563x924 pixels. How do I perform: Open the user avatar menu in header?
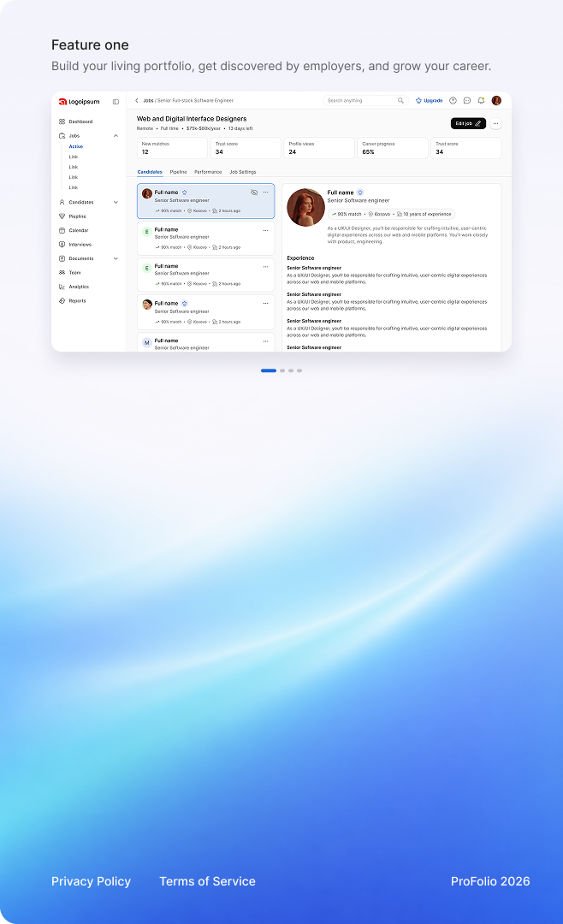tap(496, 101)
